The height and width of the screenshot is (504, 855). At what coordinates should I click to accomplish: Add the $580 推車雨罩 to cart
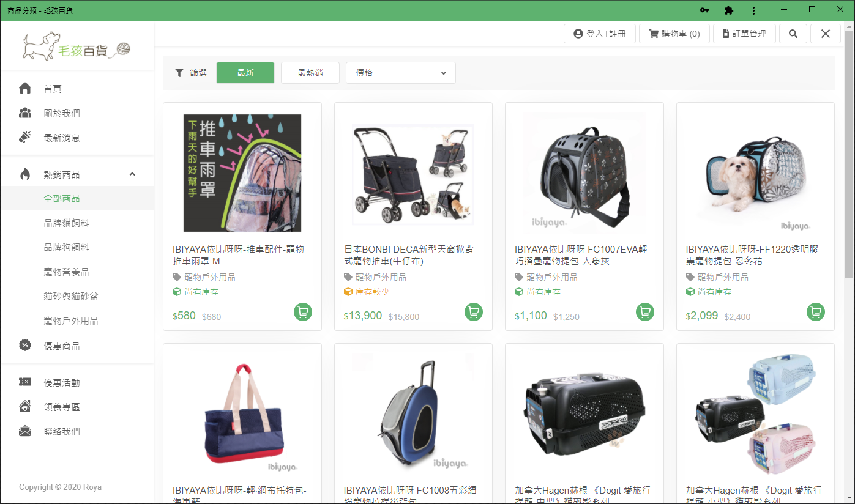302,312
